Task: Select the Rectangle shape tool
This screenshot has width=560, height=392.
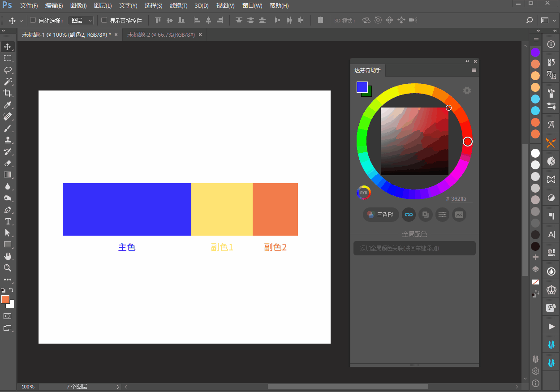Action: (8, 245)
